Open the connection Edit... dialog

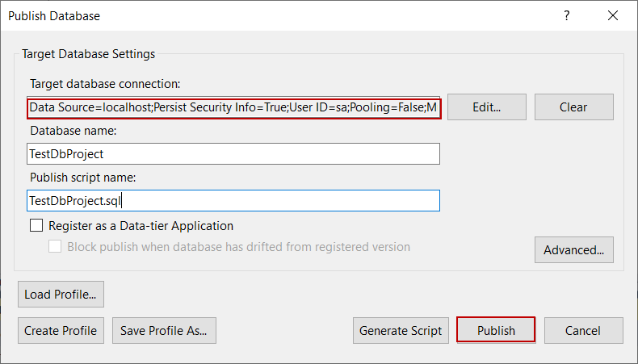click(x=486, y=107)
